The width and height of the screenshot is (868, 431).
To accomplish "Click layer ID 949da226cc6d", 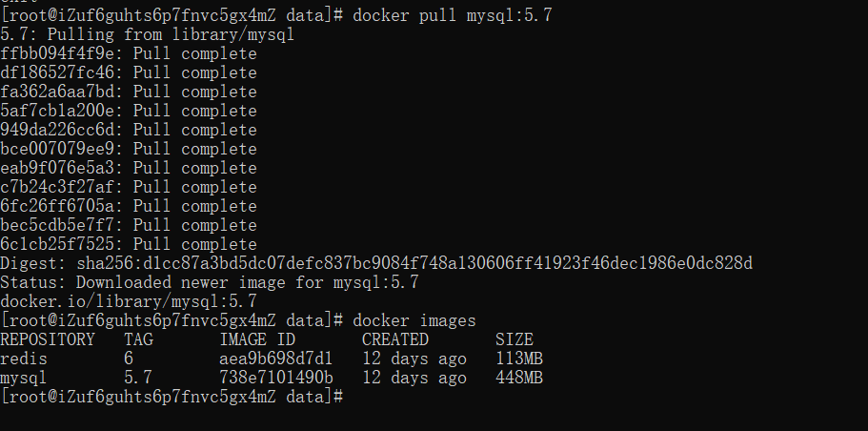I will tap(62, 131).
